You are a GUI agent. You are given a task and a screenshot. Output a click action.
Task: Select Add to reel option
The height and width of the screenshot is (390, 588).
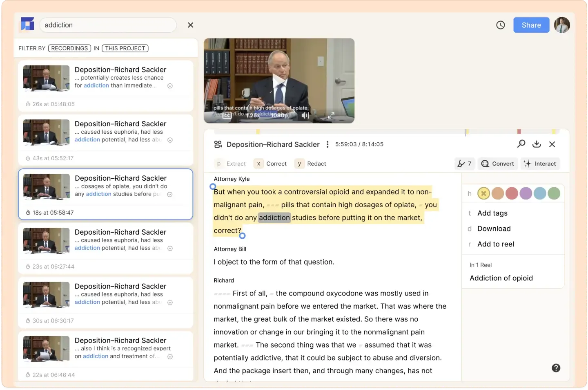[496, 244]
